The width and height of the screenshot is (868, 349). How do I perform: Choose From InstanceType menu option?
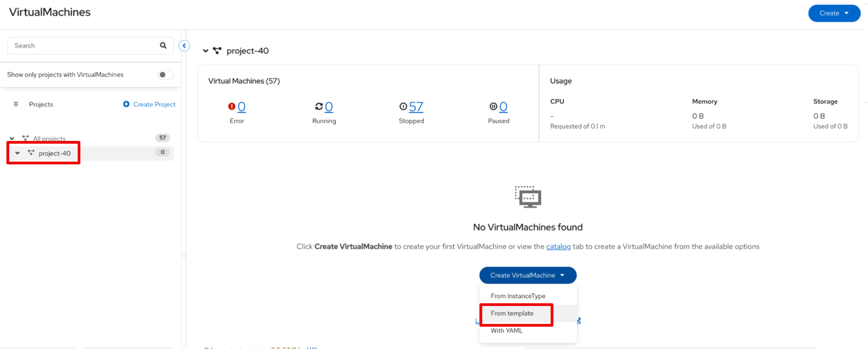point(518,296)
